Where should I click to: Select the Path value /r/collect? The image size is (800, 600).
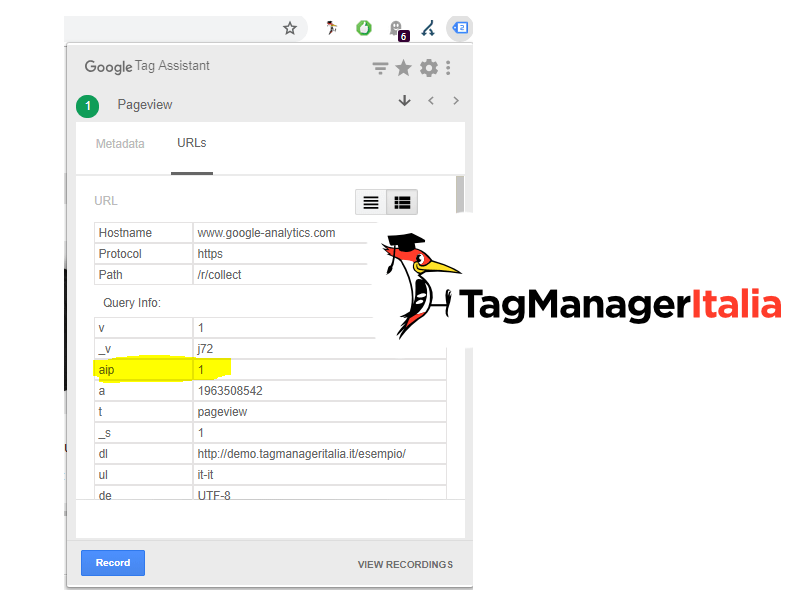click(219, 274)
